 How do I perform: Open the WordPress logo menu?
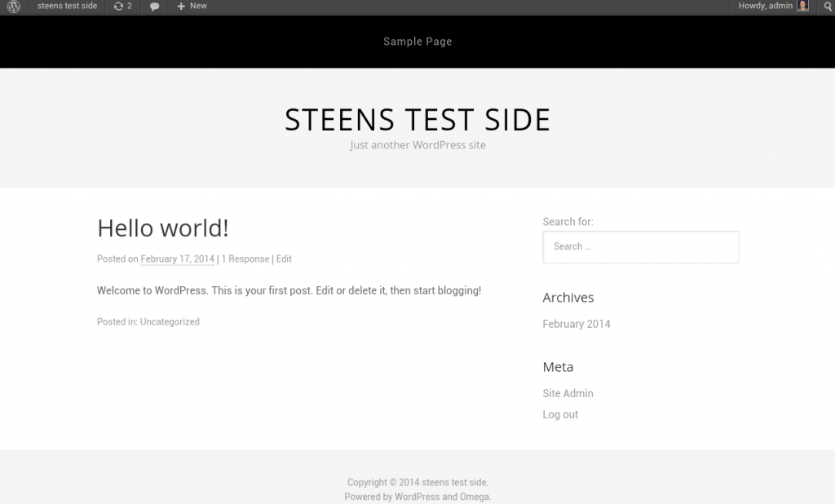coord(14,7)
